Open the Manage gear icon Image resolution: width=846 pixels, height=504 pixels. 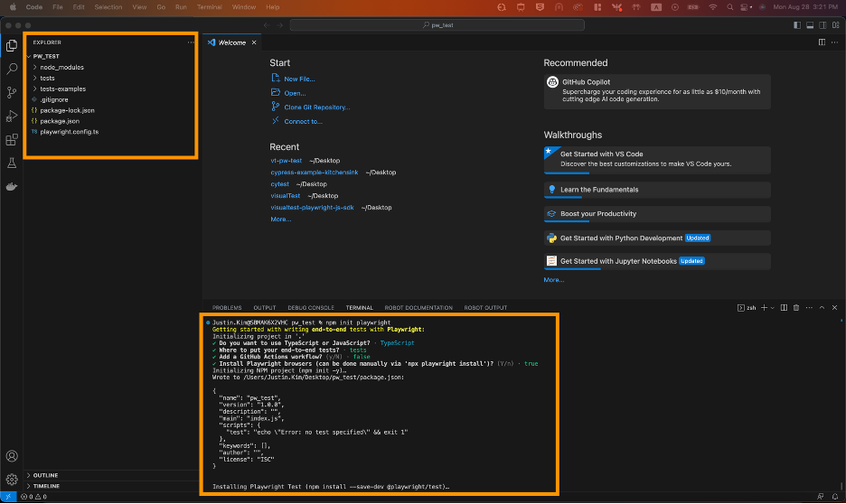(x=12, y=480)
